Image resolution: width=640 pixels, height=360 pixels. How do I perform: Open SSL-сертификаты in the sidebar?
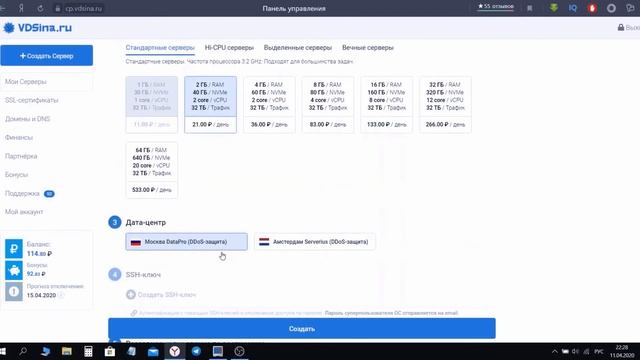(31, 100)
